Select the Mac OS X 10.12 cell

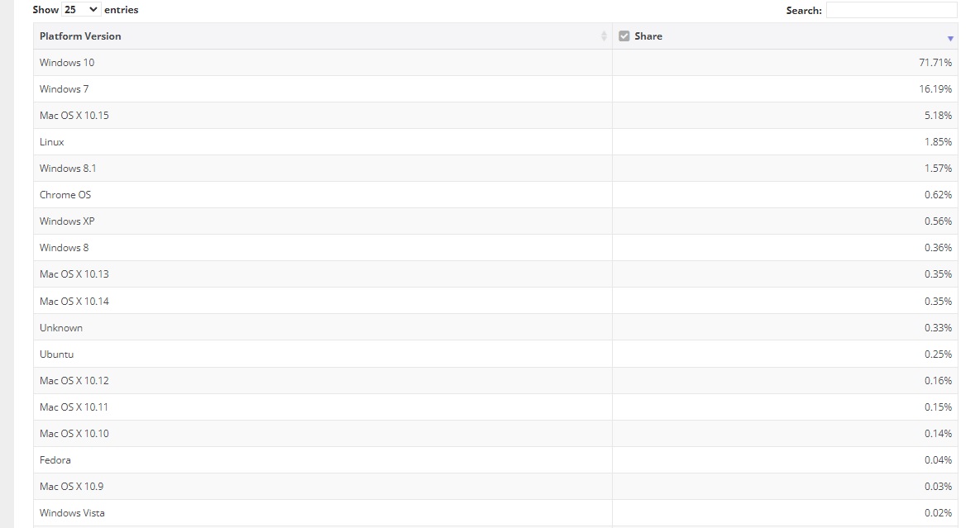(323, 381)
